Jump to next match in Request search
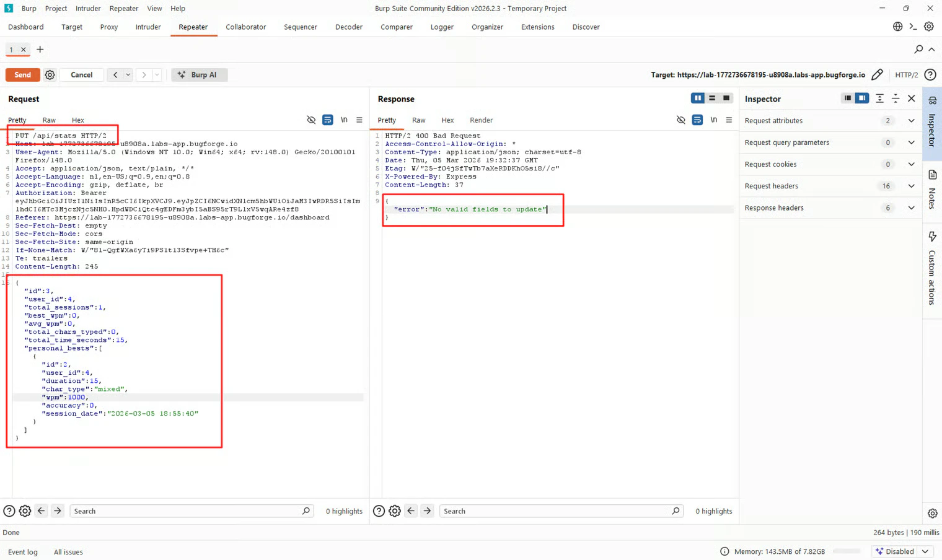The height and width of the screenshot is (560, 942). point(58,511)
